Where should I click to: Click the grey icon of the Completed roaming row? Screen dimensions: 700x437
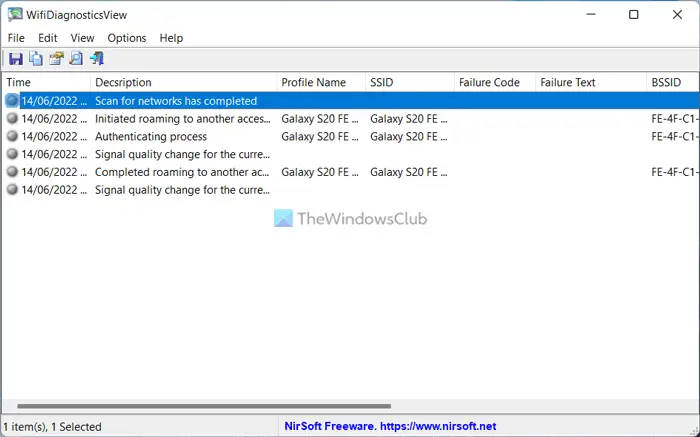click(x=12, y=172)
